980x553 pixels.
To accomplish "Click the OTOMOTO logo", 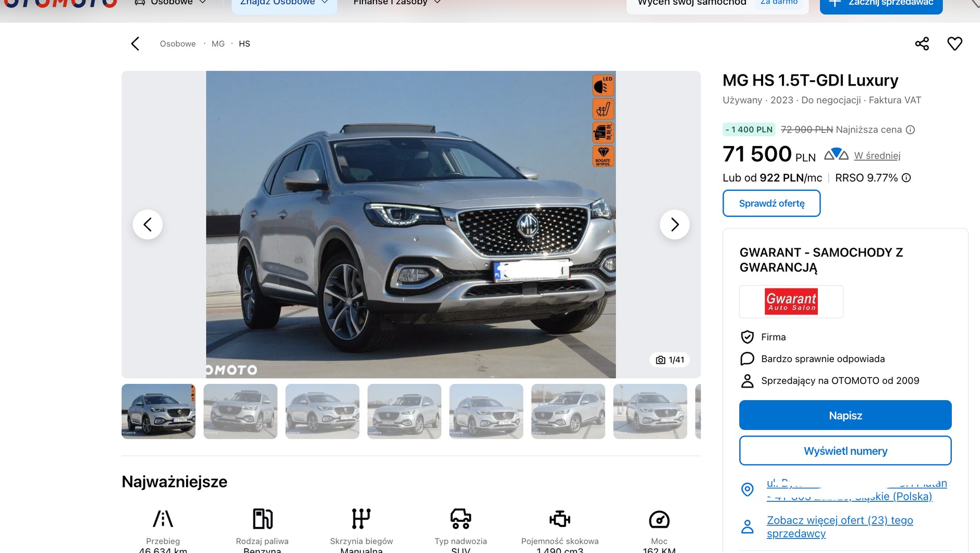I will (x=60, y=4).
